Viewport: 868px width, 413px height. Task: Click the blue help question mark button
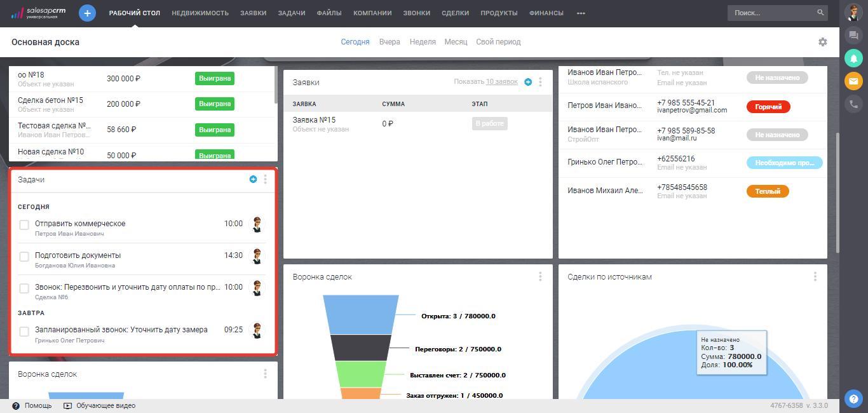[x=853, y=399]
